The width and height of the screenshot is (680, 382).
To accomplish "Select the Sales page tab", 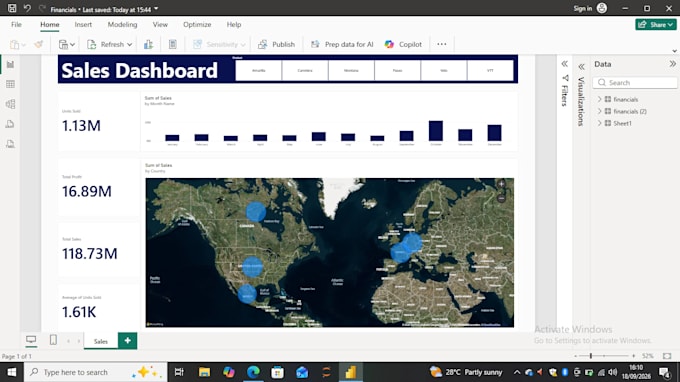I will [101, 341].
